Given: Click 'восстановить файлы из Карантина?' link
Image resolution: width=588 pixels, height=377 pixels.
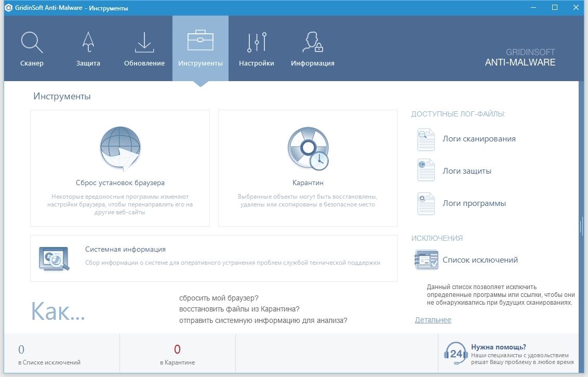Looking at the screenshot, I should (x=239, y=309).
